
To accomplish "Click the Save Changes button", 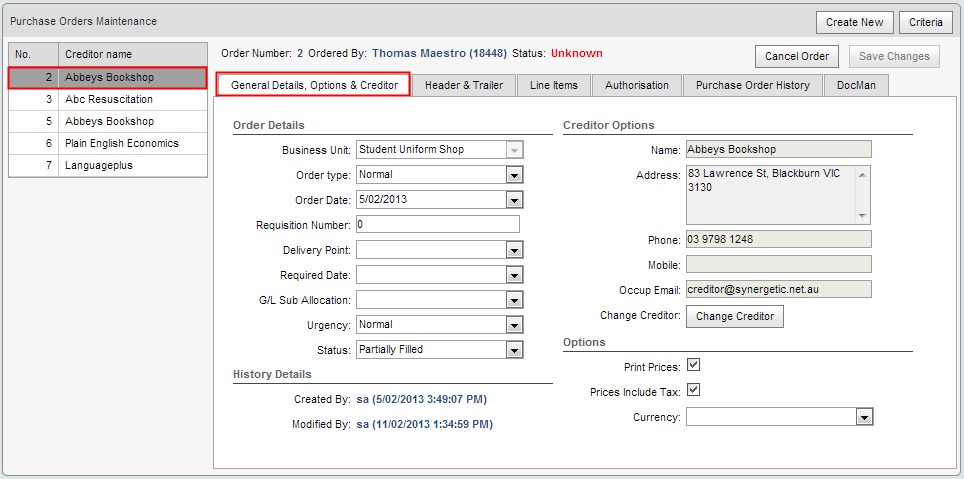I will point(894,56).
